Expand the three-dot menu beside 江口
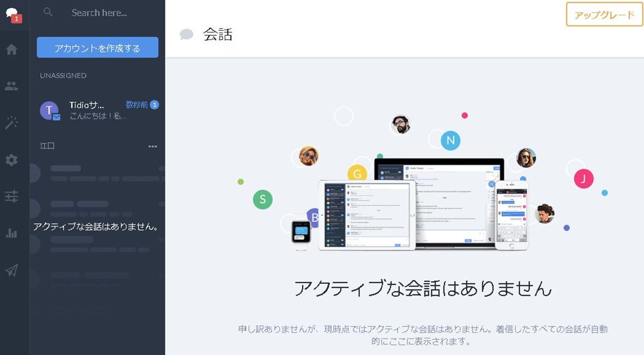 click(152, 147)
